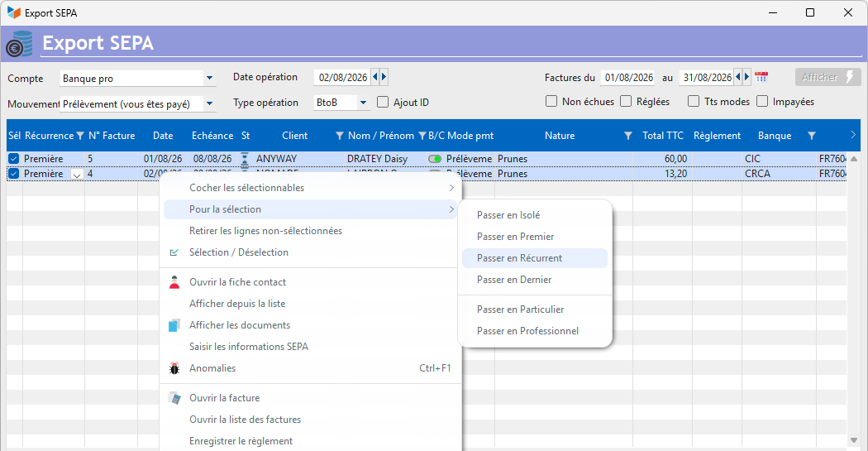Choose Passer en Premier
Screen dimensions: 868x451
pos(535,237)
